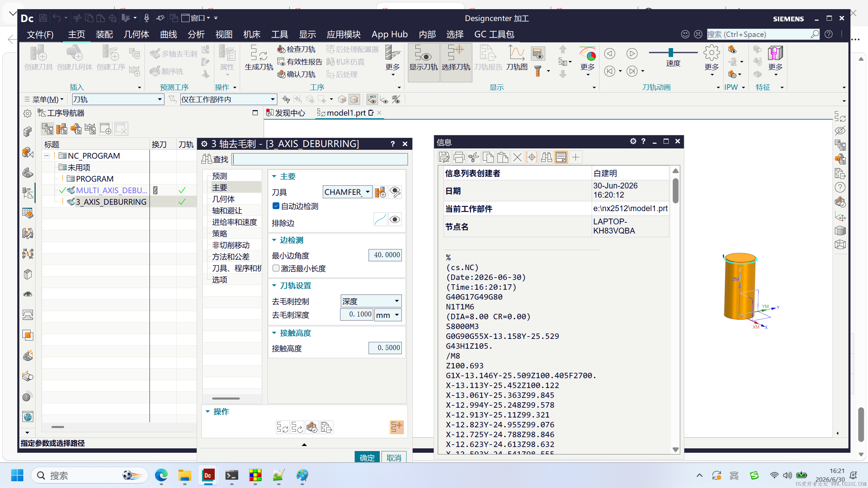Toggle Word Wrap icon in the Information window
868x488 pixels.
point(561,157)
